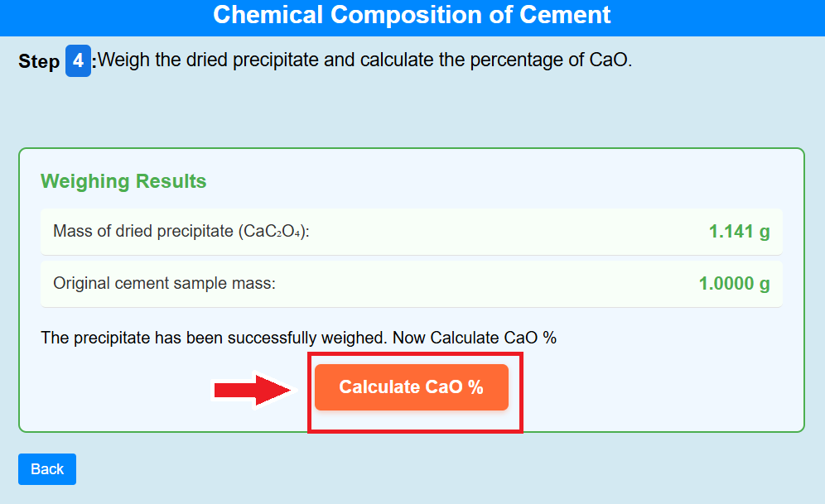Image resolution: width=825 pixels, height=504 pixels.
Task: Go back with the Back button
Action: pyautogui.click(x=47, y=469)
